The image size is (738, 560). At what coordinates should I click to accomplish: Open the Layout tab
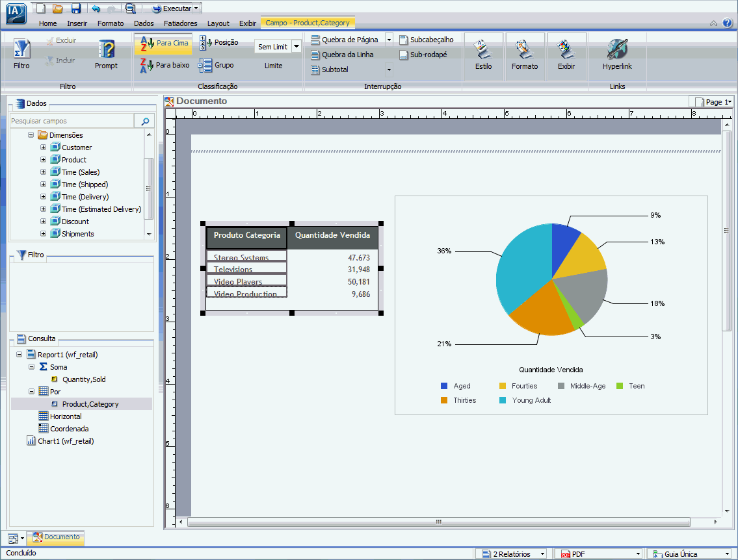pyautogui.click(x=218, y=23)
